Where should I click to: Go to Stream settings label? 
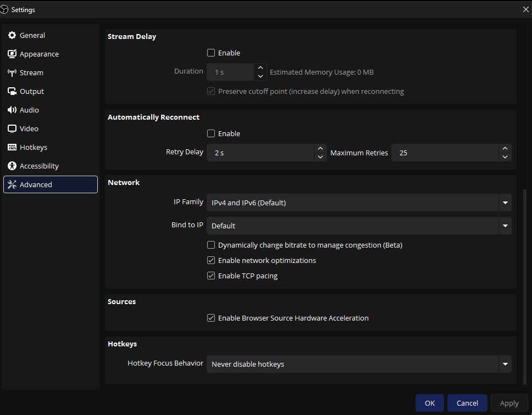[x=31, y=72]
